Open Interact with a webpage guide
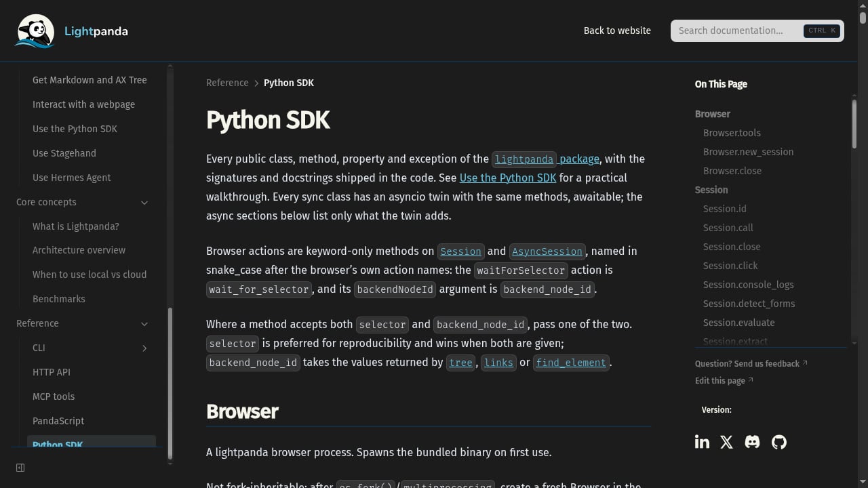The image size is (868, 488). pyautogui.click(x=83, y=104)
